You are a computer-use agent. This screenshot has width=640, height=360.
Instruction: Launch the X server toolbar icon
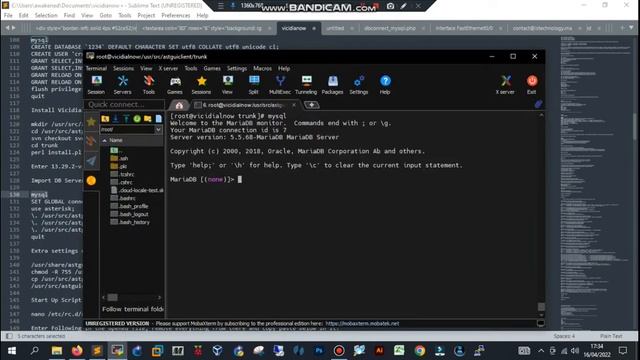[505, 85]
